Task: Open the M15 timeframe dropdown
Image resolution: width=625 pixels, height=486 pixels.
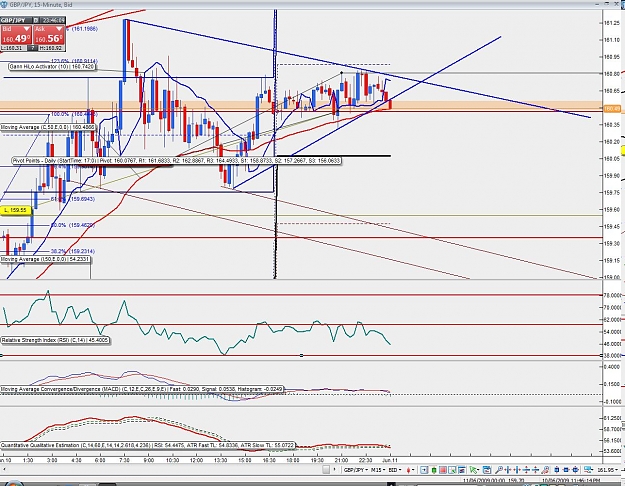Action: pyautogui.click(x=378, y=470)
